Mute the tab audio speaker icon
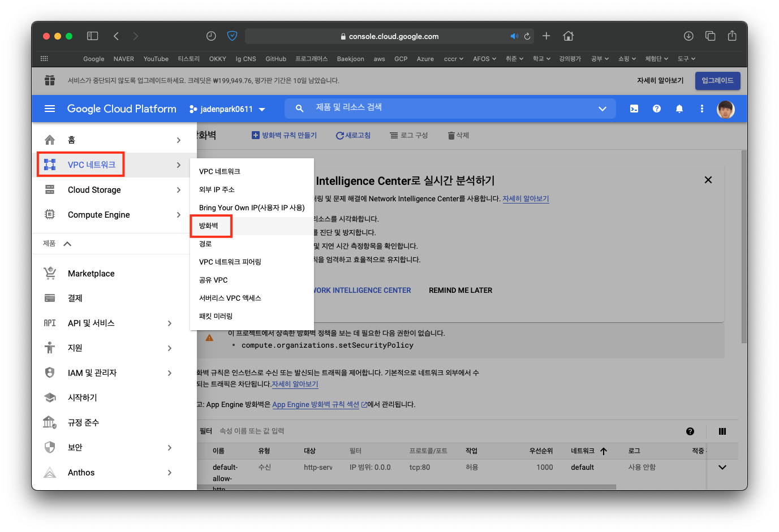779x532 pixels. coord(514,36)
